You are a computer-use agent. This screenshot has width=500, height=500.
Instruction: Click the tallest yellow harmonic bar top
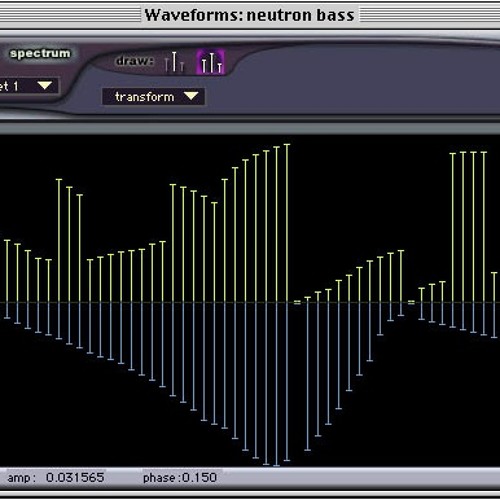pos(287,145)
